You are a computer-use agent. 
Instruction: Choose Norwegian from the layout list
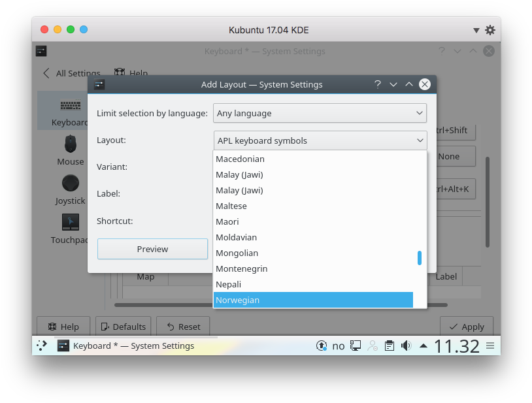(313, 300)
